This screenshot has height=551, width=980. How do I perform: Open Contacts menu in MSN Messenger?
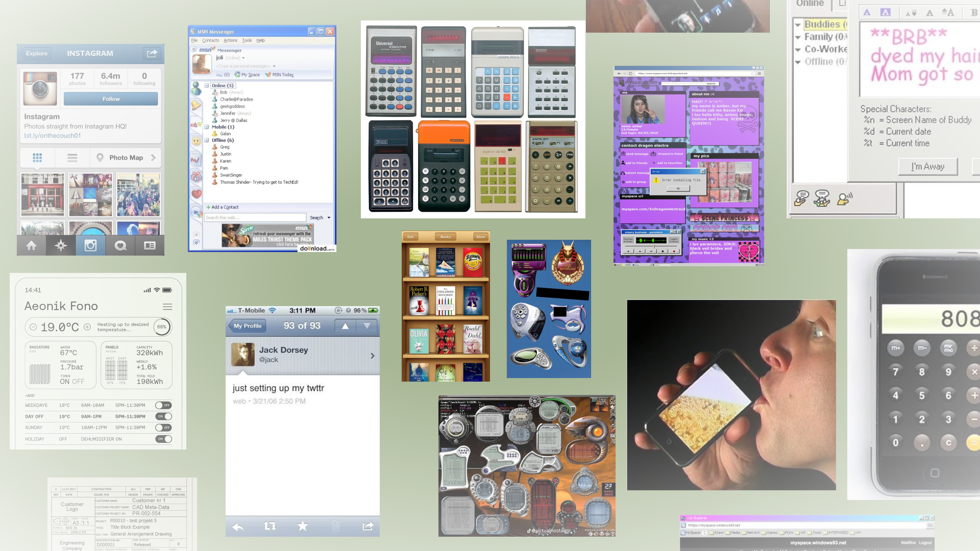click(x=210, y=40)
